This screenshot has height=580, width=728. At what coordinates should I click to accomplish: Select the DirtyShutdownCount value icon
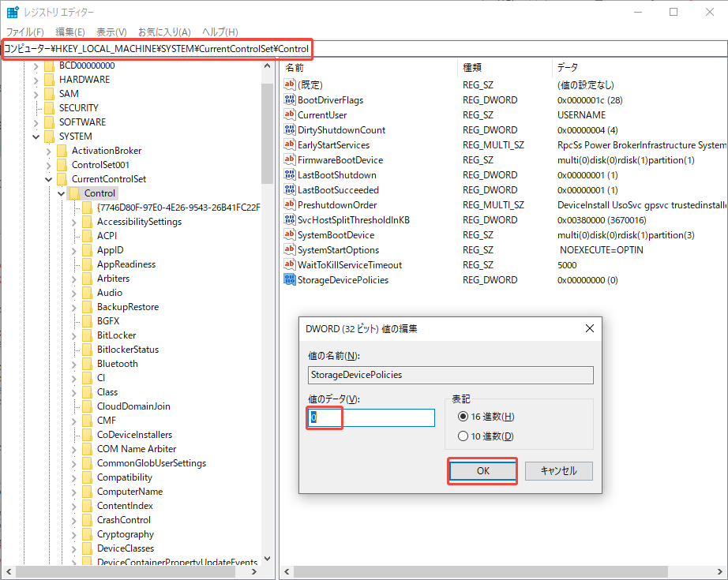pos(290,130)
